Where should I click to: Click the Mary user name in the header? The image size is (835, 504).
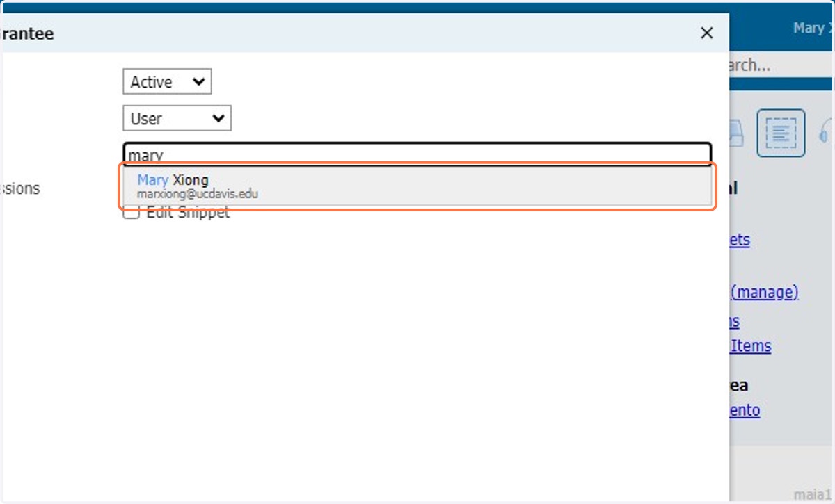click(813, 28)
